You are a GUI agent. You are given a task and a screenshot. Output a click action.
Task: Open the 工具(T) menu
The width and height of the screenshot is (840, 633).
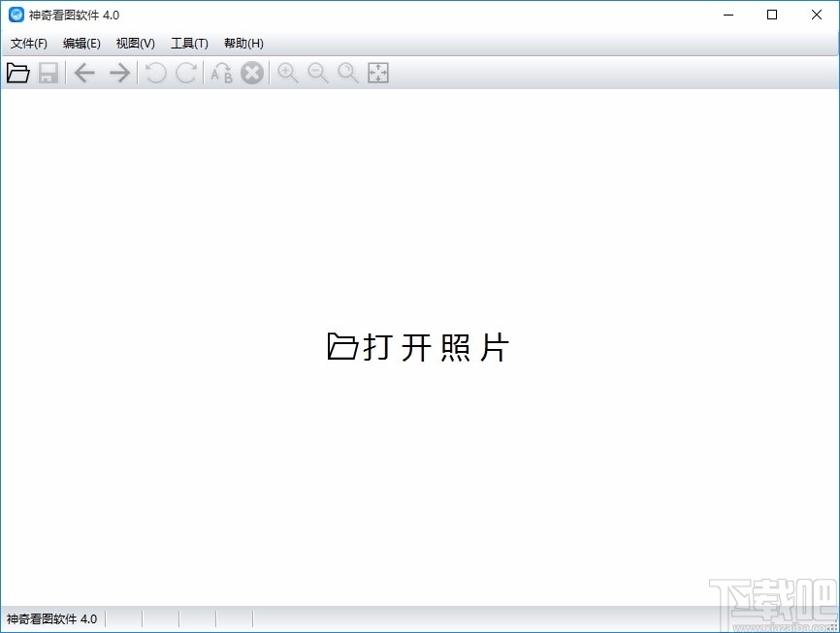[x=188, y=44]
